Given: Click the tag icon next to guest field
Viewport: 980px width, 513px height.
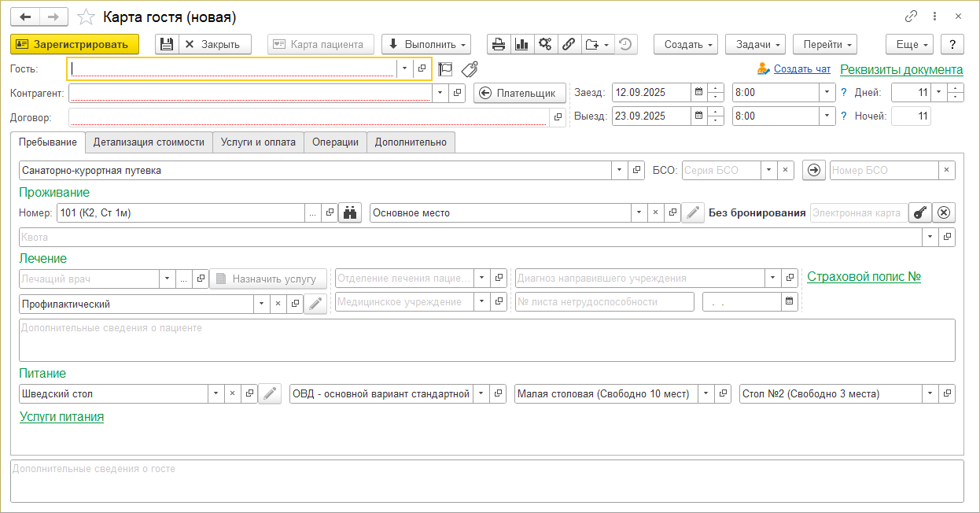Looking at the screenshot, I should (470, 69).
